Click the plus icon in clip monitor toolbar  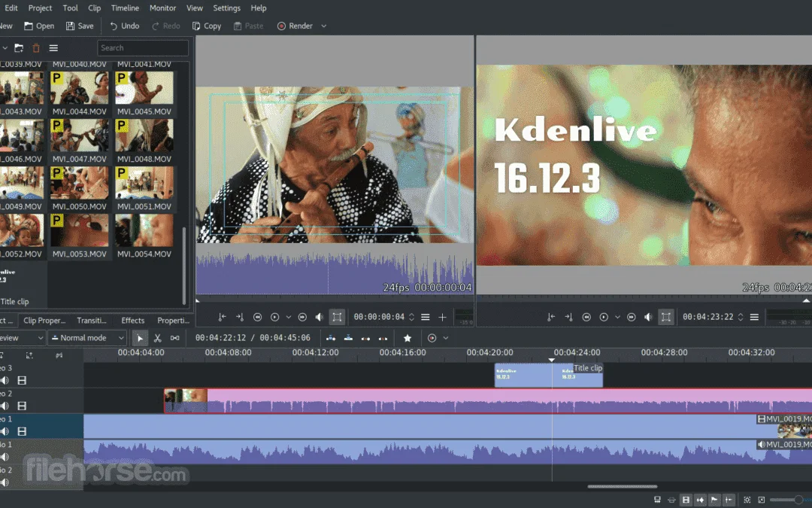click(x=442, y=317)
